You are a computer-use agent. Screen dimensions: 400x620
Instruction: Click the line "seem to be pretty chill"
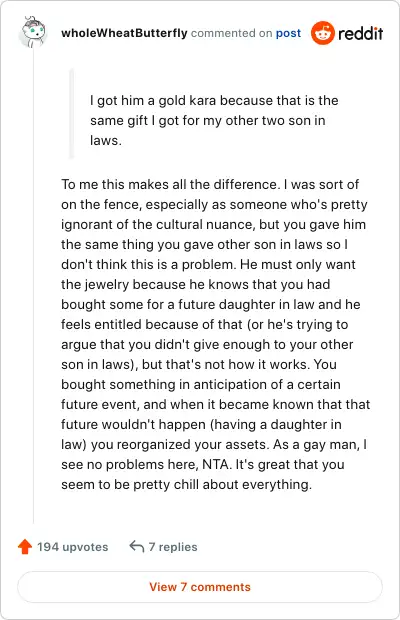coord(187,484)
